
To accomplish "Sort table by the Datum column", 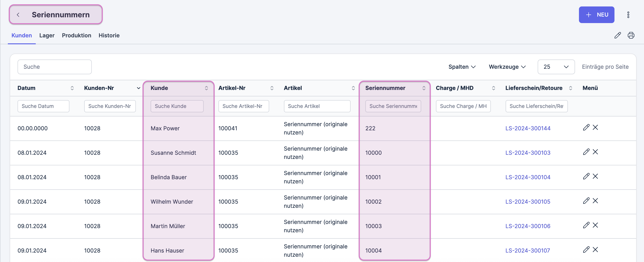I will [72, 88].
